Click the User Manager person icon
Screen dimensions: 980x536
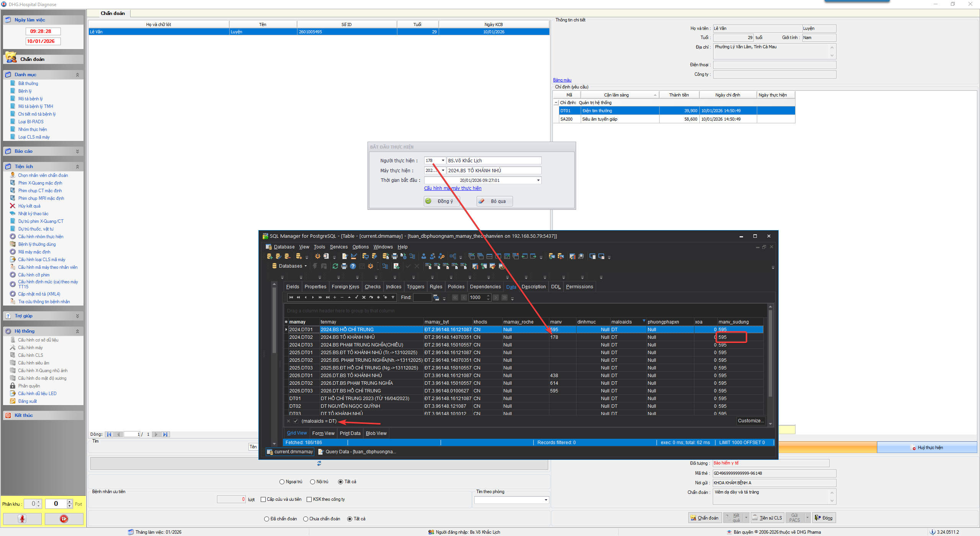point(424,256)
